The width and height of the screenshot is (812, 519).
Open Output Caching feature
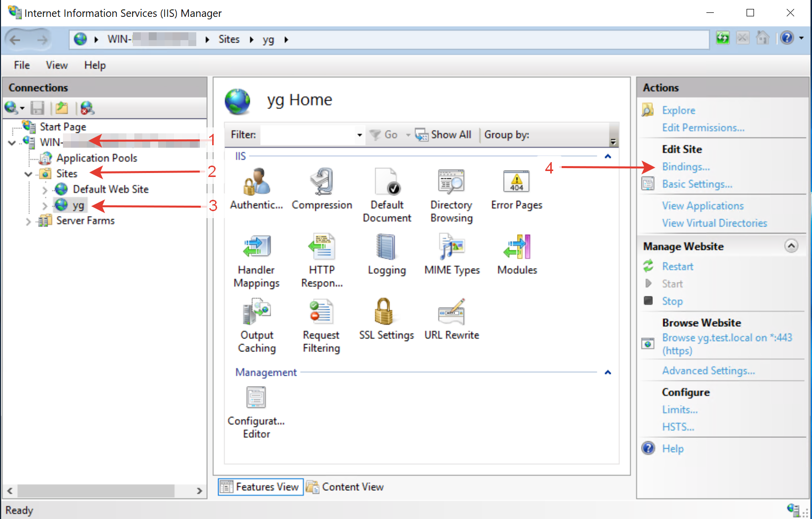256,326
